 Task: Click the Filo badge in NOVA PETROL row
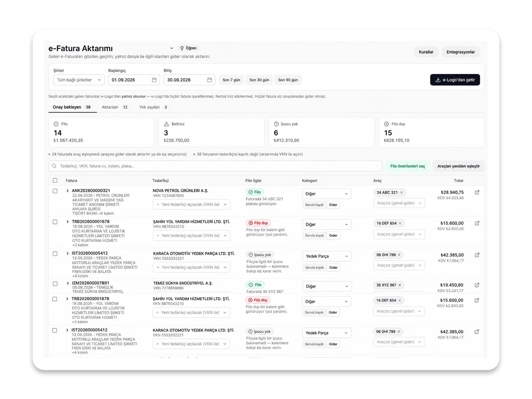click(x=255, y=192)
